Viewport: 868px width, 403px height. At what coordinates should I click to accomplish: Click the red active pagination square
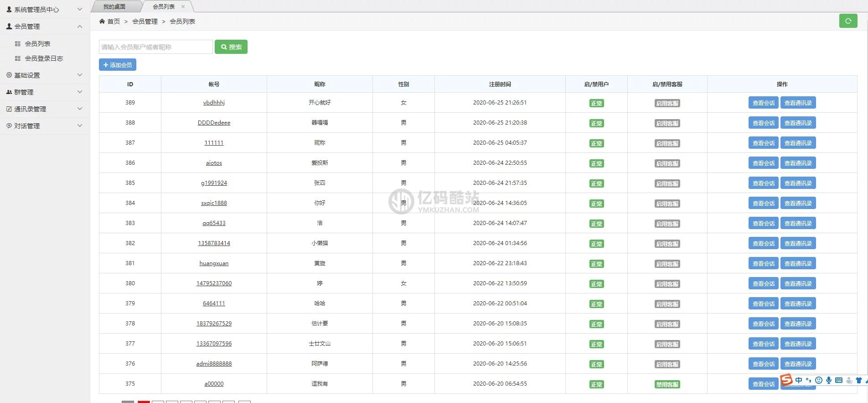[144, 402]
